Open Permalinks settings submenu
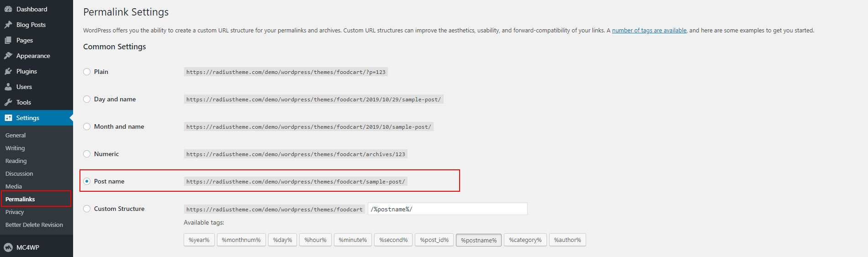The image size is (868, 257). coord(20,199)
